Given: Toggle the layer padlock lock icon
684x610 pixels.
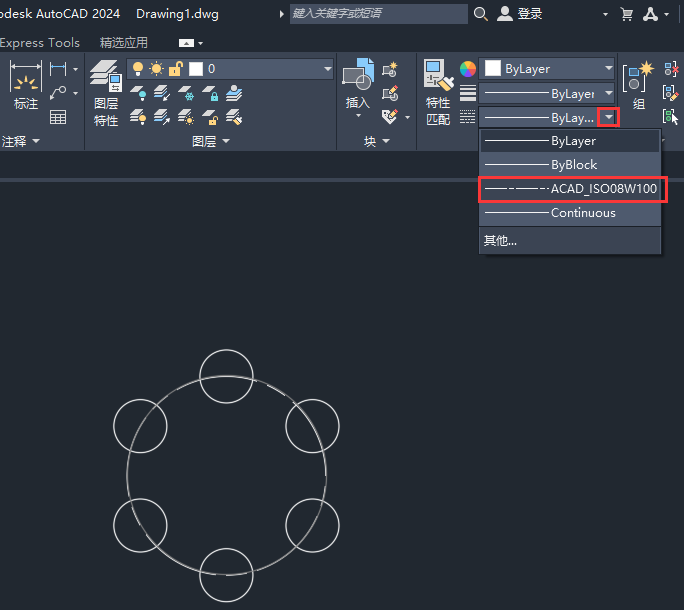Looking at the screenshot, I should click(175, 69).
